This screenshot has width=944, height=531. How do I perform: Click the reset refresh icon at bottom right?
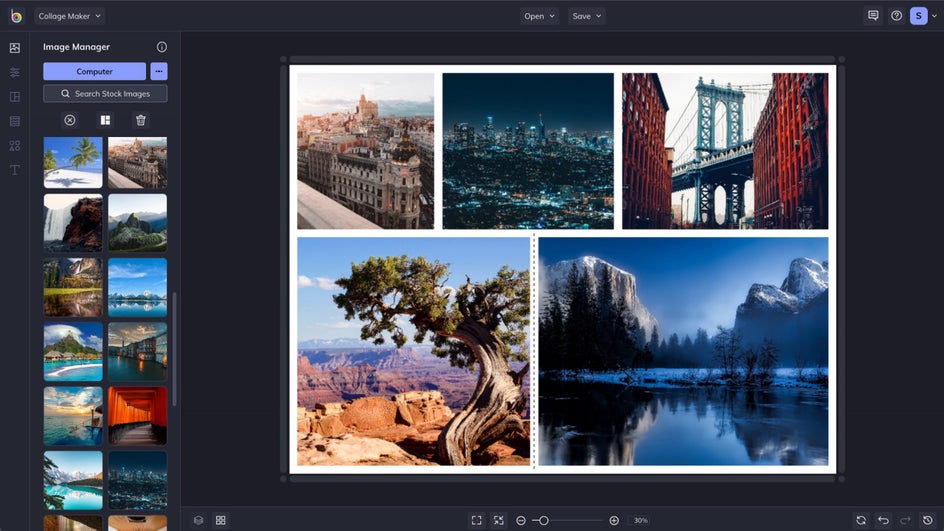click(861, 520)
